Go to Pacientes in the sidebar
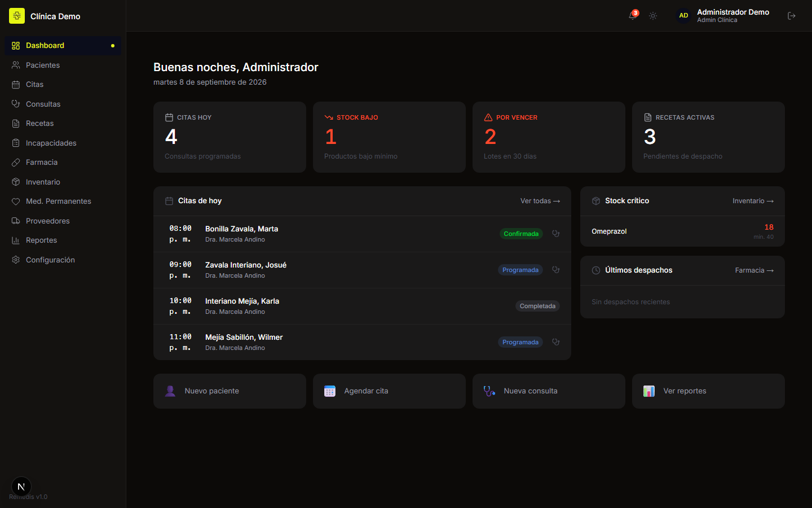The image size is (812, 508). coord(63,65)
